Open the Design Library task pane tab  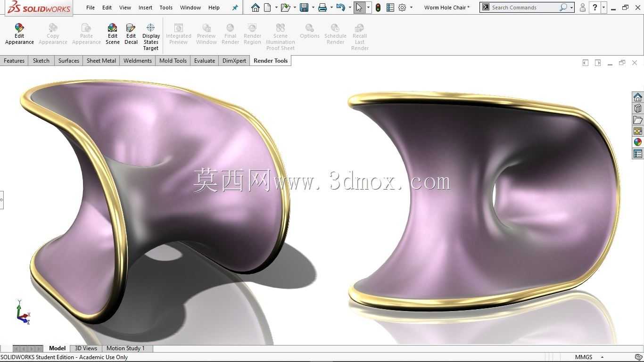click(638, 108)
